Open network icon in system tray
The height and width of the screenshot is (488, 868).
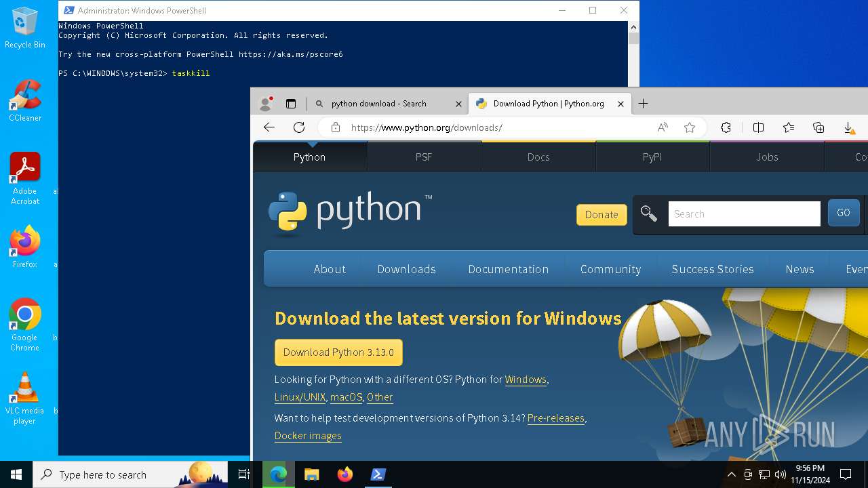point(764,474)
